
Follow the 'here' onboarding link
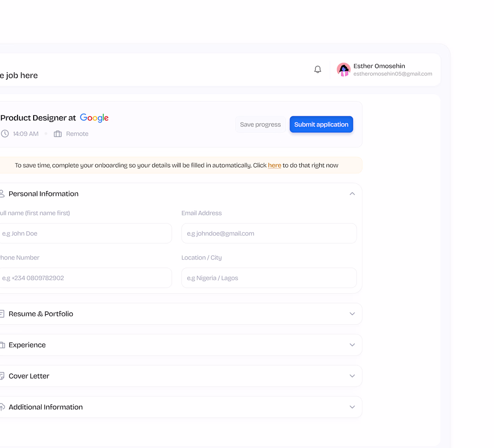[274, 165]
